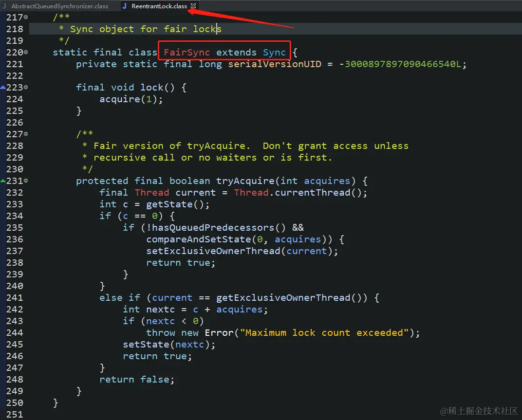522x420 pixels.
Task: Click setExclusiveOwnerThread on line 237
Action: (213, 251)
